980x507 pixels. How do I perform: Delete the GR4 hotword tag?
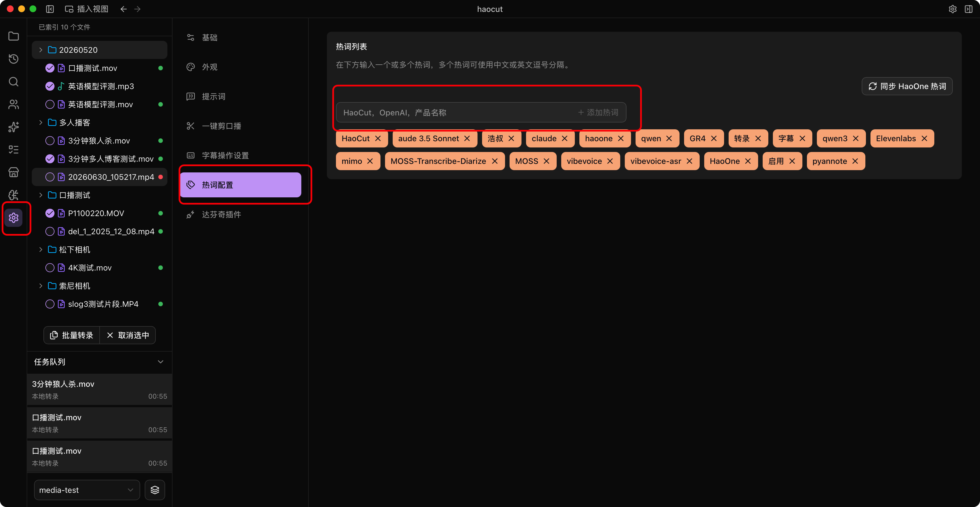tap(714, 138)
